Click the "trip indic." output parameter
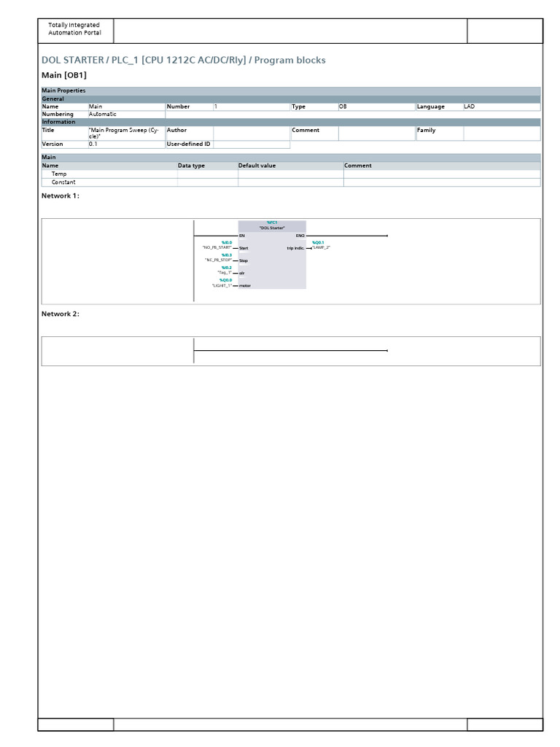 296,248
